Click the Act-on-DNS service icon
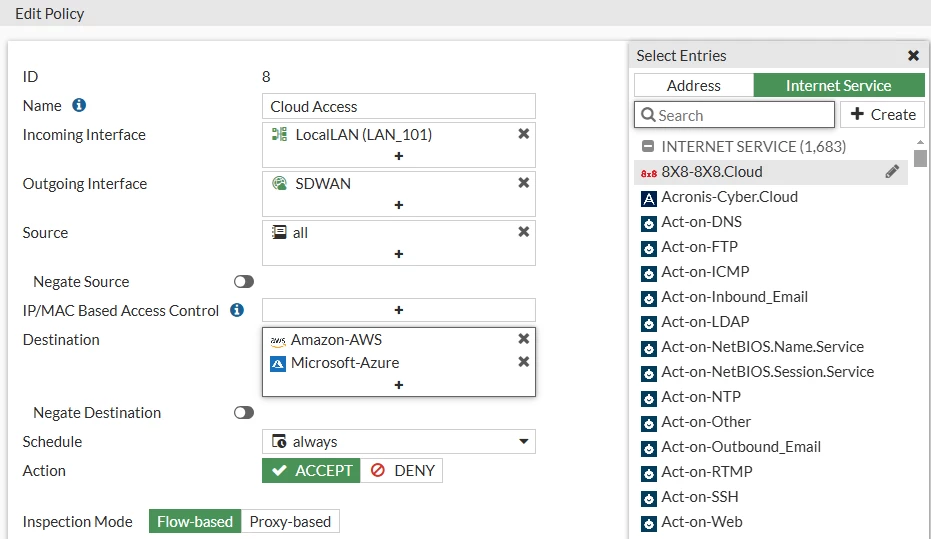 (649, 223)
